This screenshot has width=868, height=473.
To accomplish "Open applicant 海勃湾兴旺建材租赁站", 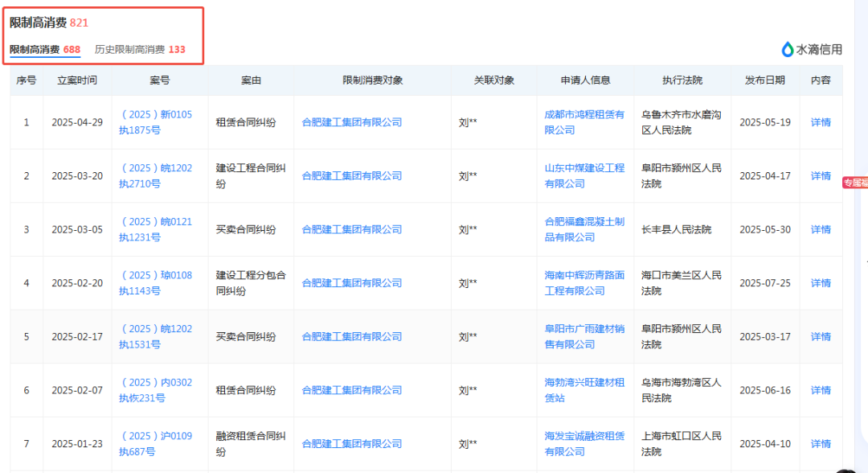I will [x=584, y=389].
